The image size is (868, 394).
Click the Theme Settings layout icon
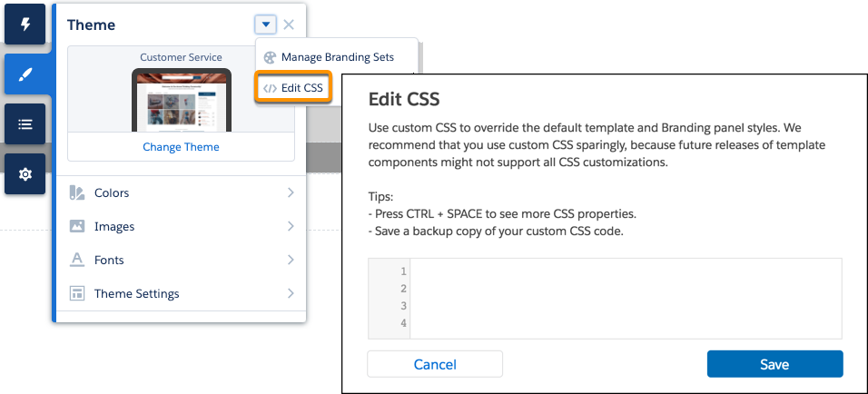tap(77, 294)
